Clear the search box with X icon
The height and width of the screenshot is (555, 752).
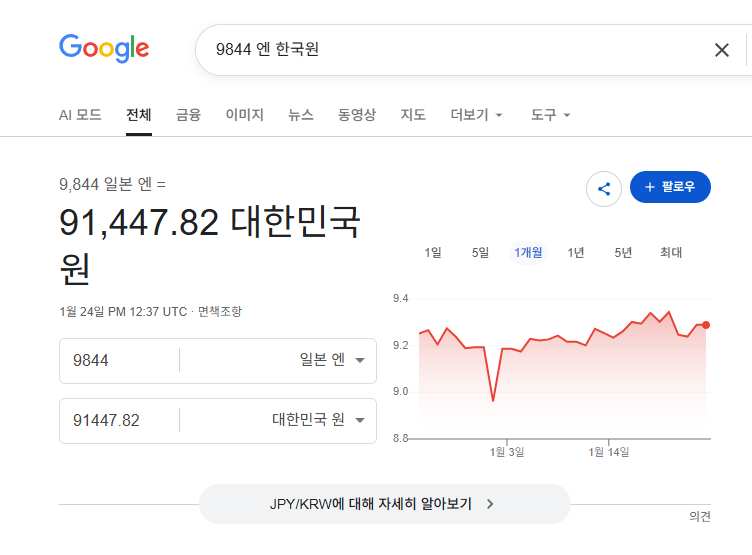[x=721, y=50]
